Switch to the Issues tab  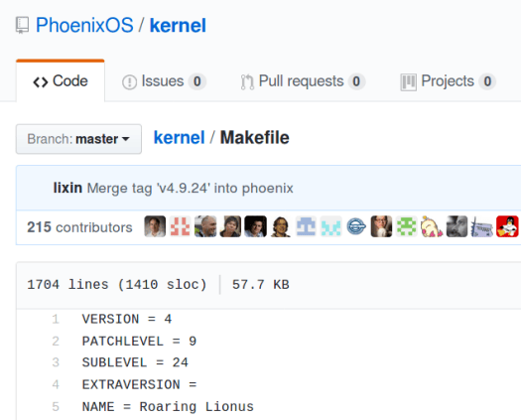point(164,81)
